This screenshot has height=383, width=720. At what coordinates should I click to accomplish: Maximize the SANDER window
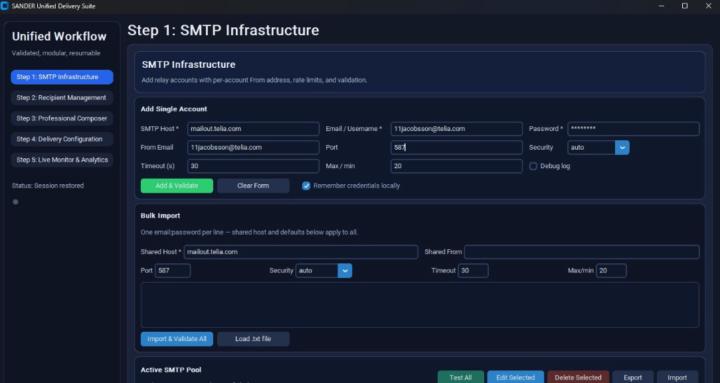pos(685,6)
